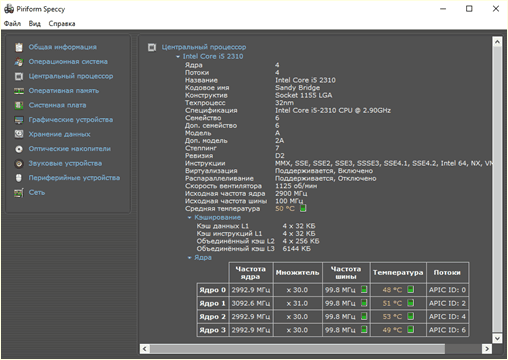The image size is (508, 360).
Task: Click the temperature graph icon for Ядро 3
Action: 411,330
